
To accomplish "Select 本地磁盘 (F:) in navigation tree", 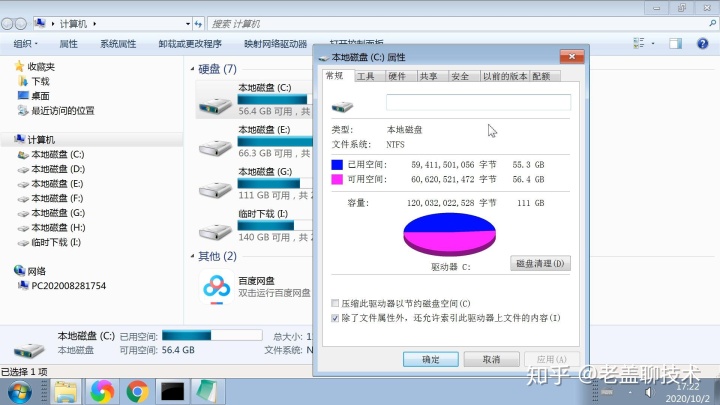I will tap(57, 198).
